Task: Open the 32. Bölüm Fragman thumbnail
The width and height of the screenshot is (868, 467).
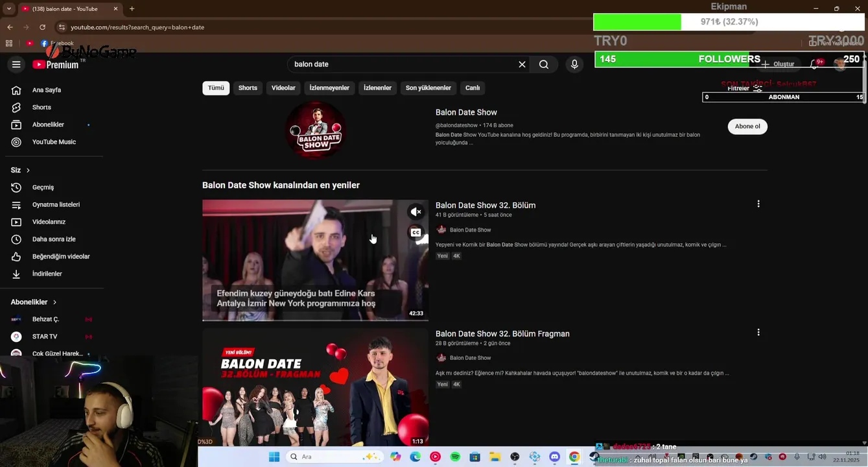Action: click(315, 387)
